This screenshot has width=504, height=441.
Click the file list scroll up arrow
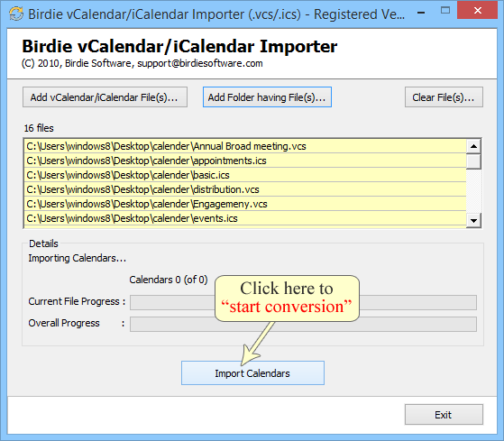click(473, 146)
